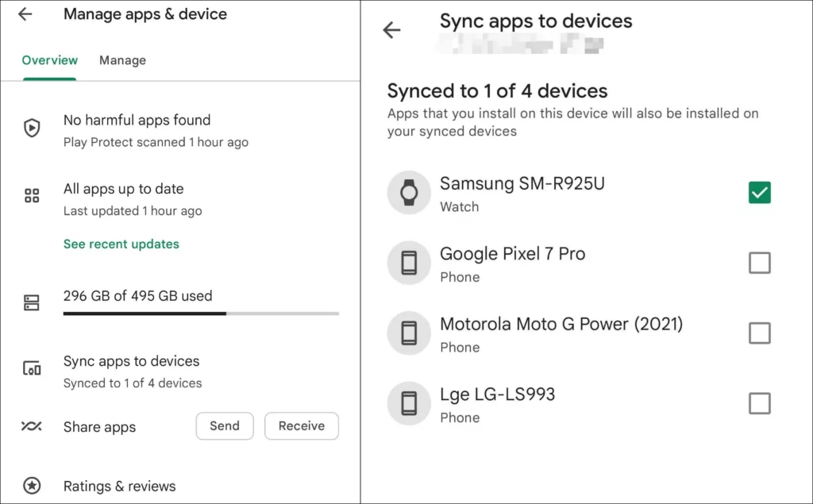Image resolution: width=813 pixels, height=504 pixels.
Task: Select the Lge LG-LS993 device name
Action: point(497,394)
